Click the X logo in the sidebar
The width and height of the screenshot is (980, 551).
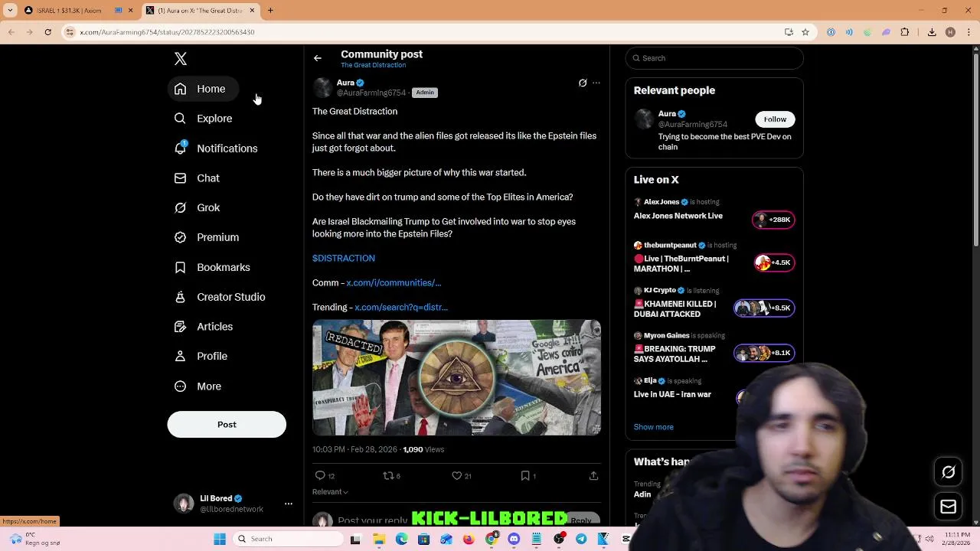pos(181,59)
